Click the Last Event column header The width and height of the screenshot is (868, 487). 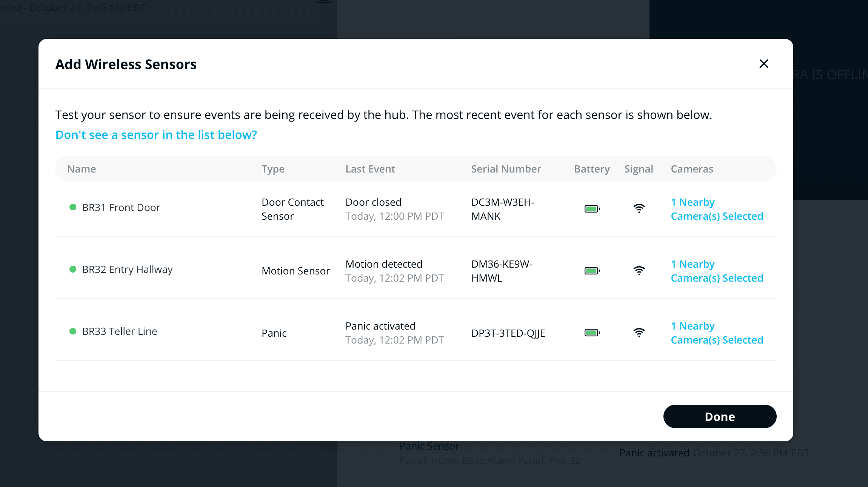coord(370,169)
